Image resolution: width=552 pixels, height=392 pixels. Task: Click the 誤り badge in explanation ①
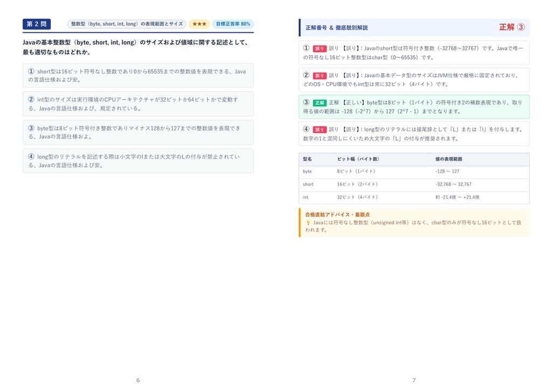[320, 49]
